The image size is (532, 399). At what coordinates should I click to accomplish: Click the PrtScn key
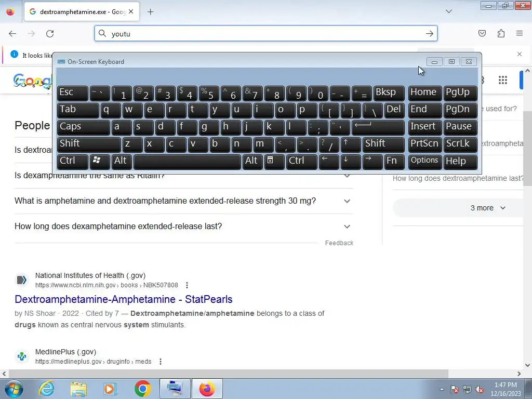coord(425,144)
